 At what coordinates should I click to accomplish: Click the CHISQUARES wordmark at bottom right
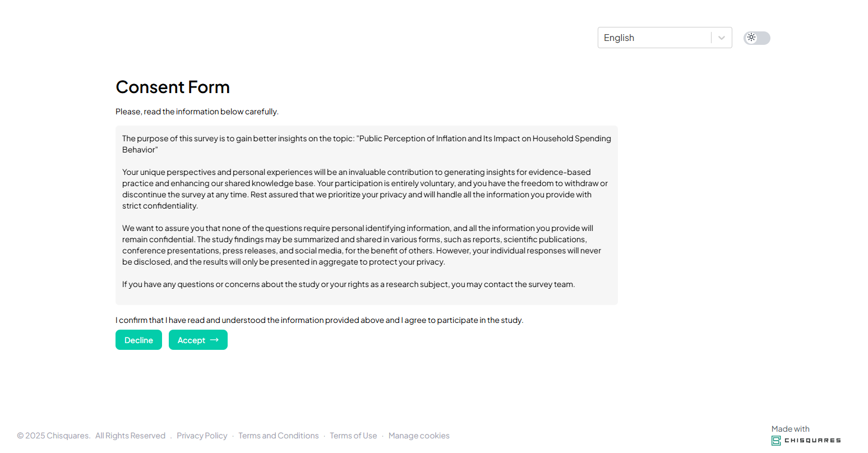point(812,441)
